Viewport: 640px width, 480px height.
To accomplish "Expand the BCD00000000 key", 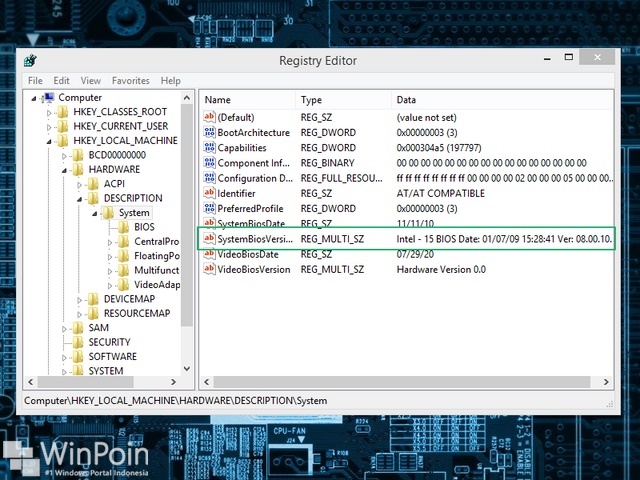I will 64,156.
